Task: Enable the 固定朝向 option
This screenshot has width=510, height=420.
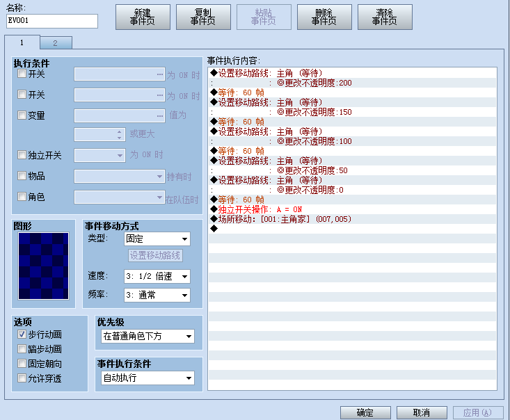Action: click(22, 364)
